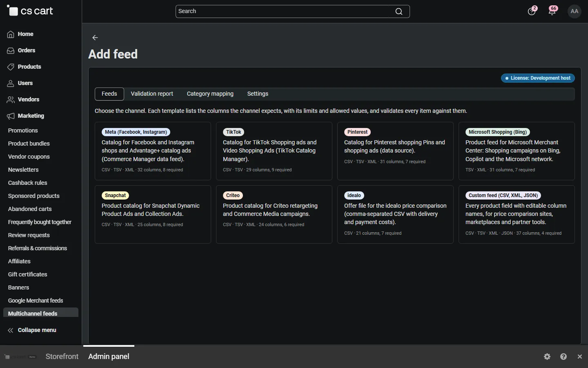Image resolution: width=588 pixels, height=368 pixels.
Task: Choose the Meta (Facebook, Instagram) feed card
Action: click(153, 151)
